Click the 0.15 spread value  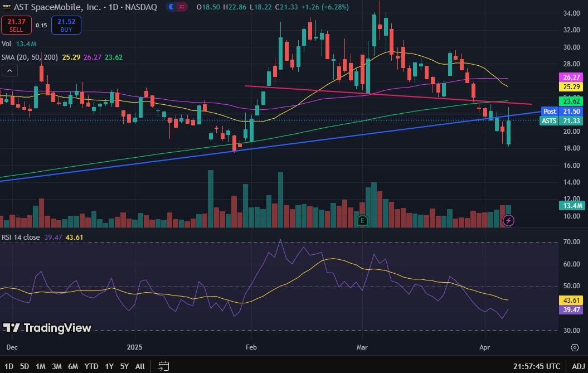(x=41, y=26)
